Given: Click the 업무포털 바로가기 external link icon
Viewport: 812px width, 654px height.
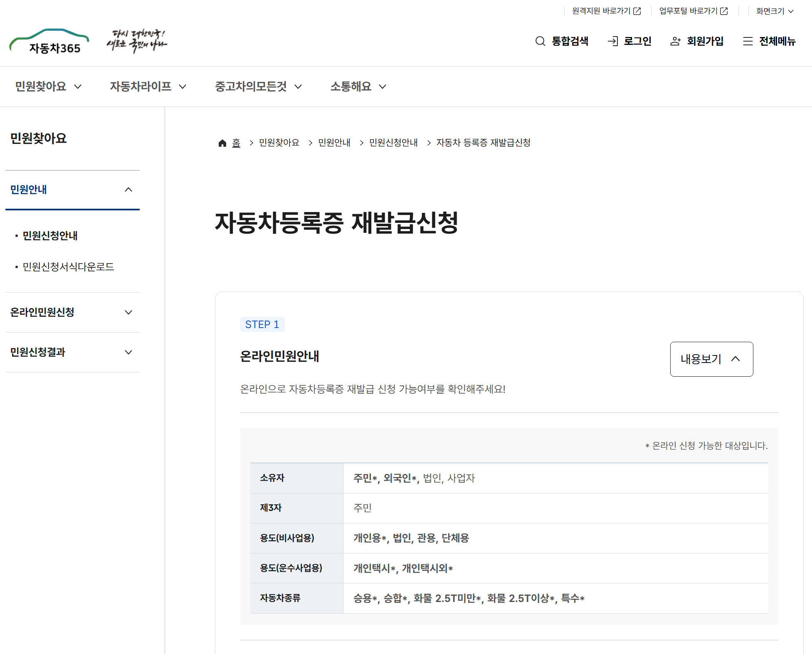Looking at the screenshot, I should tap(724, 11).
